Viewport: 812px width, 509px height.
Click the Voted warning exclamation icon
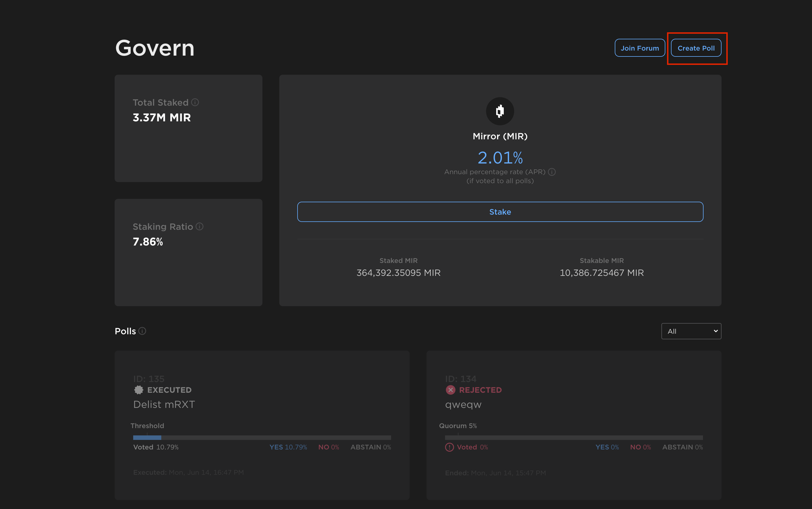click(450, 447)
